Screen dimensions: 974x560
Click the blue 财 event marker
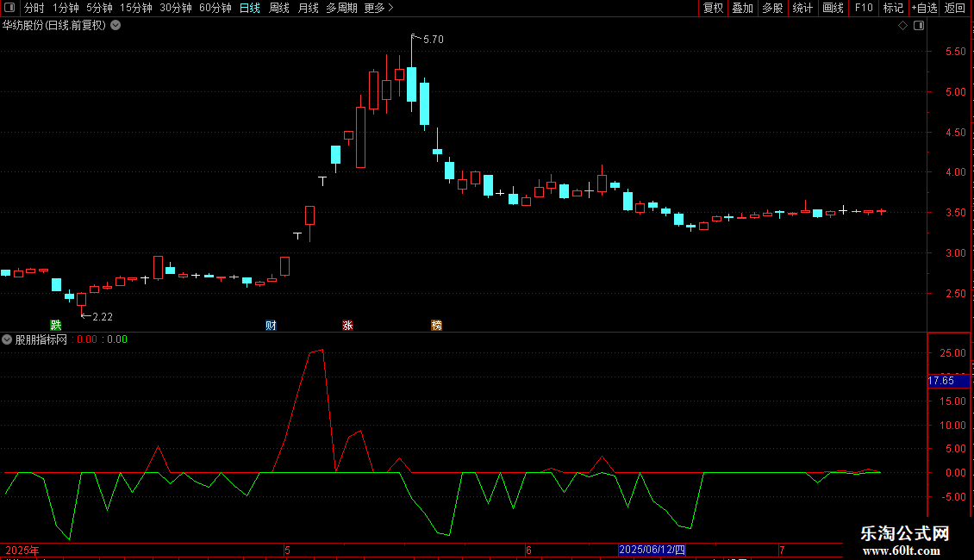pos(271,326)
